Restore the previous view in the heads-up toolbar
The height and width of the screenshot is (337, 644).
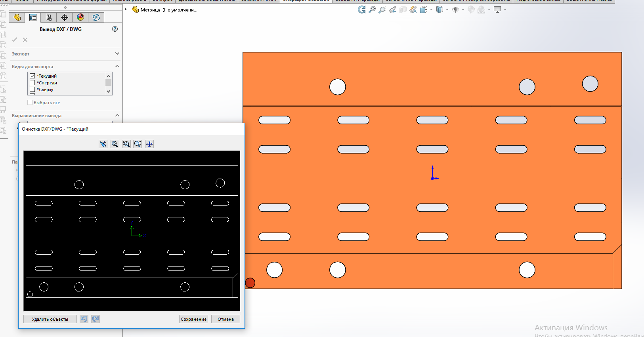point(393,10)
